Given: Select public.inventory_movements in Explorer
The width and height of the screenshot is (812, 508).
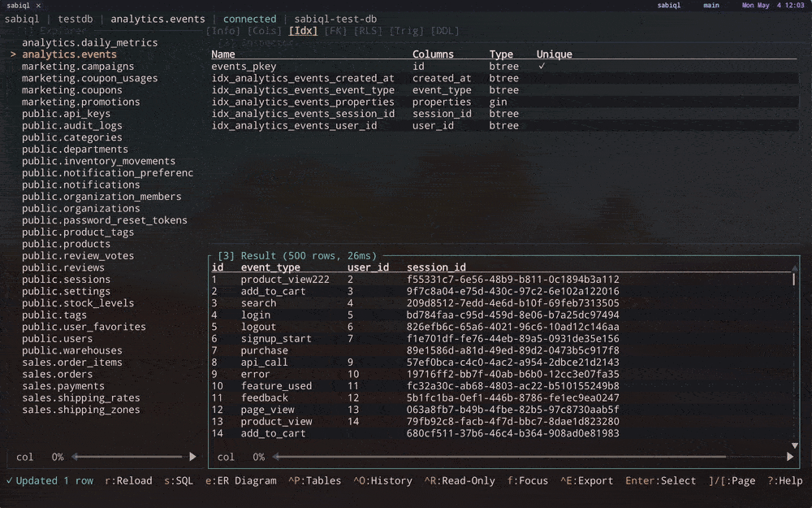Looking at the screenshot, I should click(x=98, y=161).
